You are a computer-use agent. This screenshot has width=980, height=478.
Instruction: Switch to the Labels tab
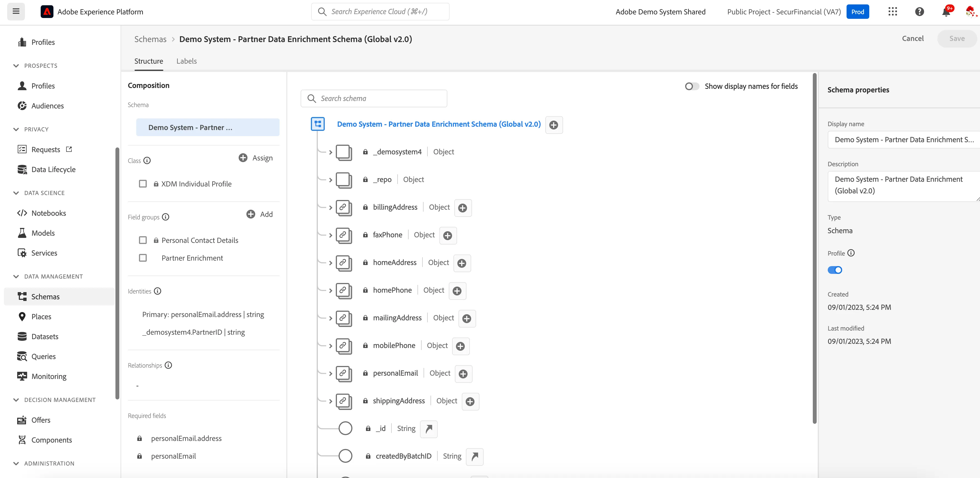tap(186, 61)
